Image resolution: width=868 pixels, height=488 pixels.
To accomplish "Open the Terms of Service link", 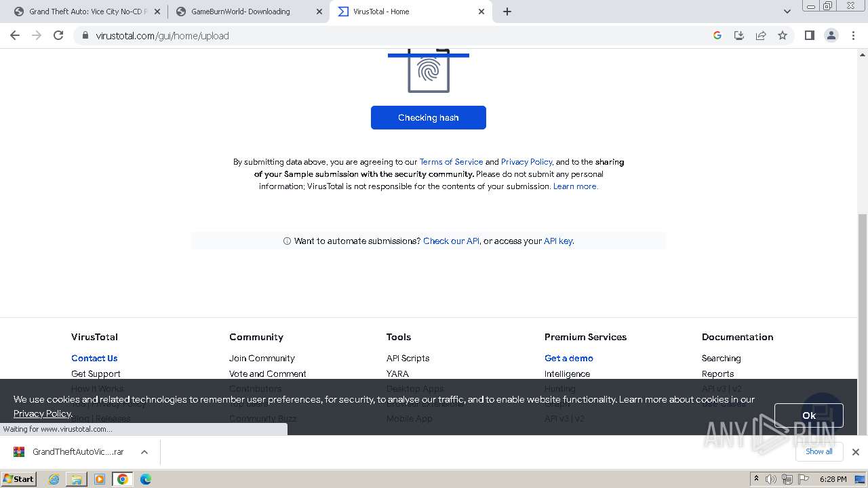I will pyautogui.click(x=451, y=162).
